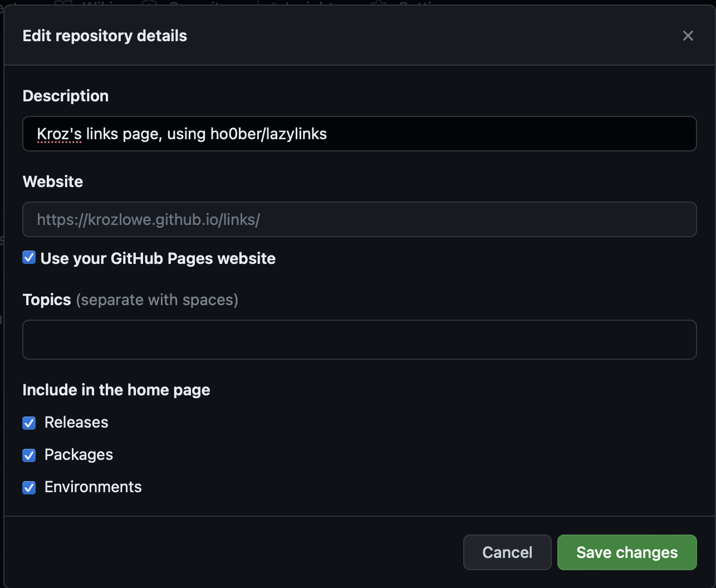Uncheck the Use your GitHub Pages website checkbox
The width and height of the screenshot is (716, 588).
tap(29, 257)
